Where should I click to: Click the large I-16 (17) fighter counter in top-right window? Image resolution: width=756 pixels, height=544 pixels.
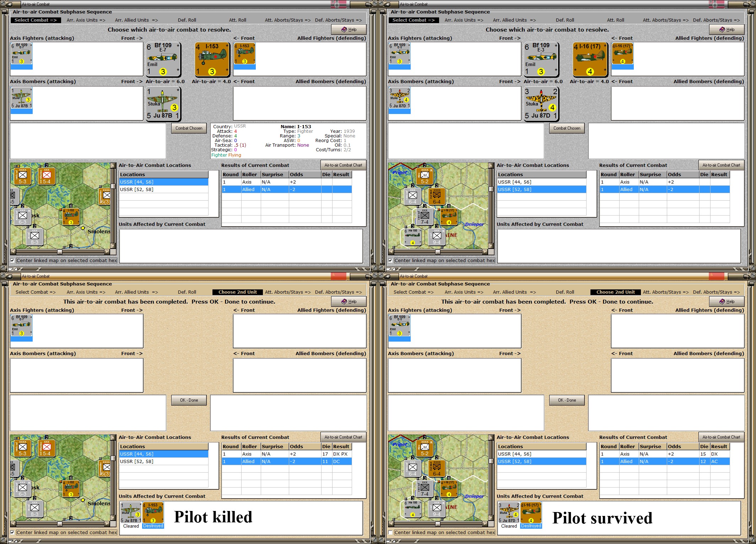pyautogui.click(x=590, y=59)
